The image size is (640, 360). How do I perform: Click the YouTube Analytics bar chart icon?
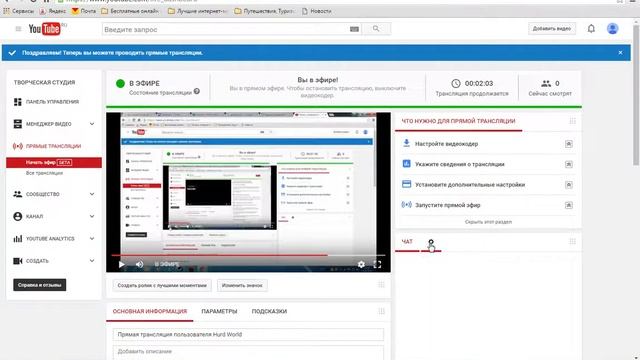(18, 238)
